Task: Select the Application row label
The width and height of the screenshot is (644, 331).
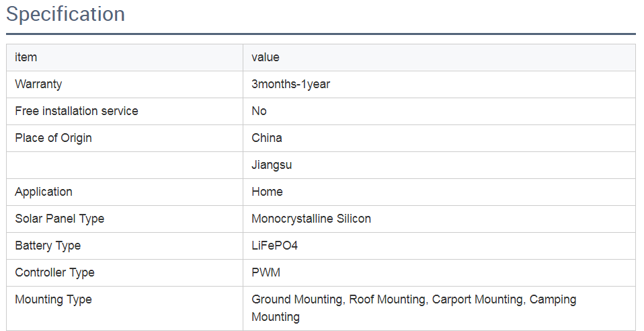Action: (44, 192)
